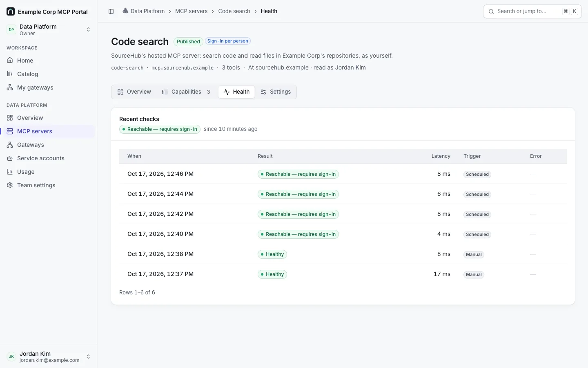This screenshot has height=368, width=588.
Task: Click the Latency column header
Action: (441, 156)
